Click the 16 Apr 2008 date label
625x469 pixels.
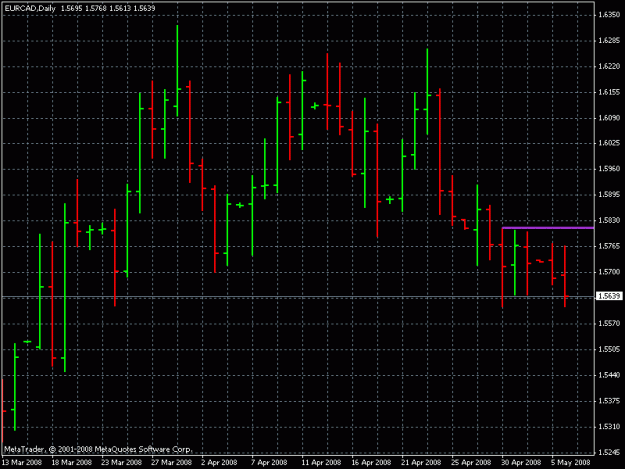point(371,463)
